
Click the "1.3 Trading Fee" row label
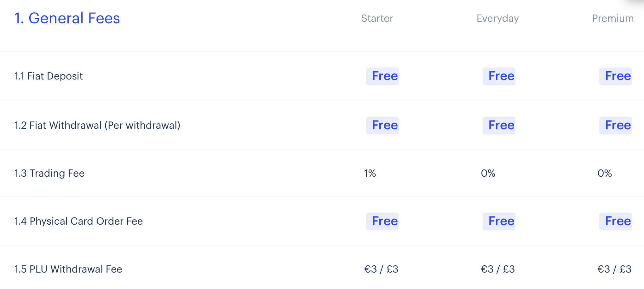(49, 174)
